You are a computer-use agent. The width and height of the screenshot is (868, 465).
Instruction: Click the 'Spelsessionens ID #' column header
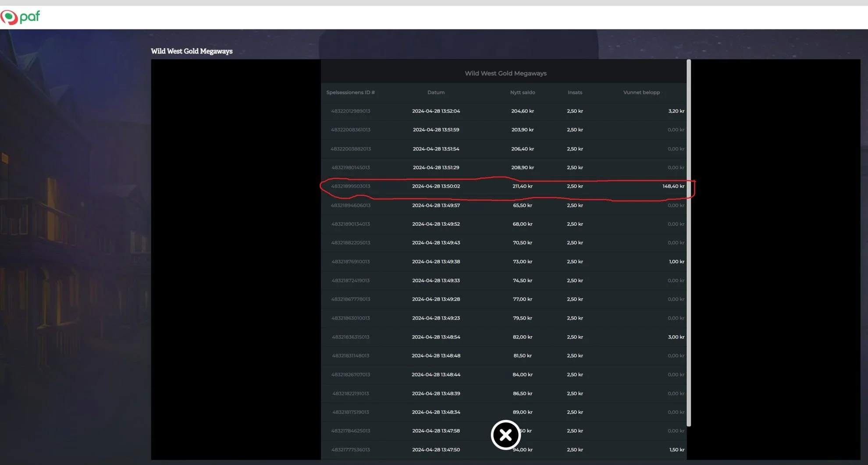350,92
